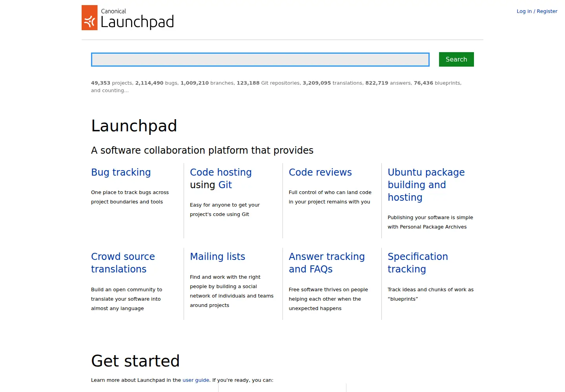Click the "76,436" blueprints count
Image resolution: width=565 pixels, height=392 pixels.
coord(423,83)
